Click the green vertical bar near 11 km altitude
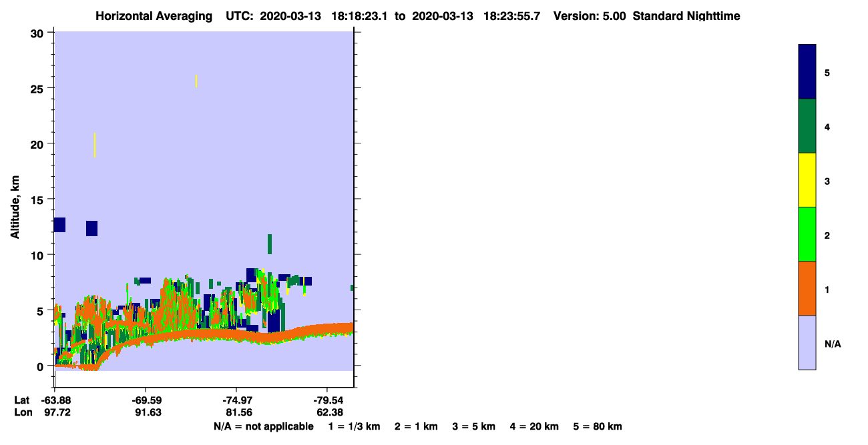 point(270,244)
